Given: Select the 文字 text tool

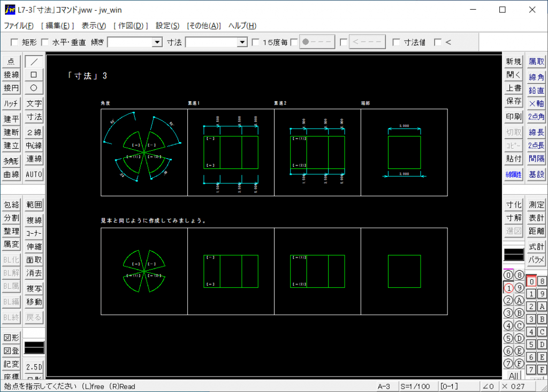Looking at the screenshot, I should 34,104.
